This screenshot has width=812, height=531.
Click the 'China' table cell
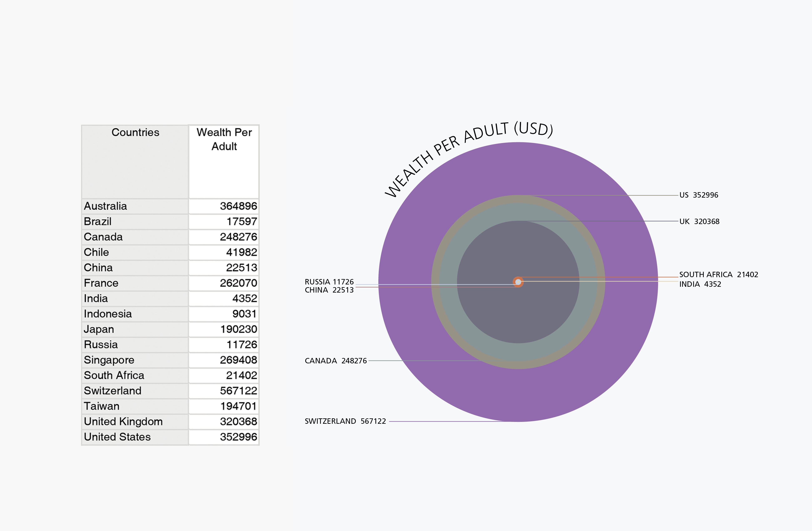135,268
